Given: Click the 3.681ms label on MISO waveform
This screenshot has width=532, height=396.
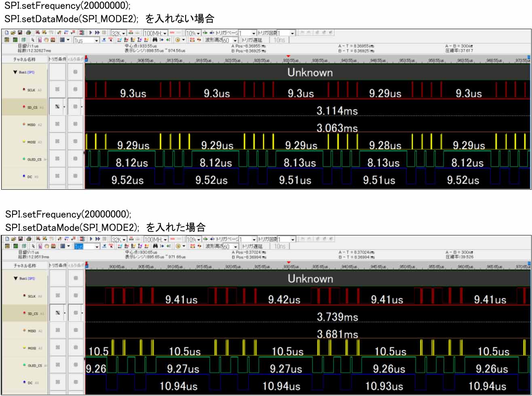Looking at the screenshot, I should [338, 335].
